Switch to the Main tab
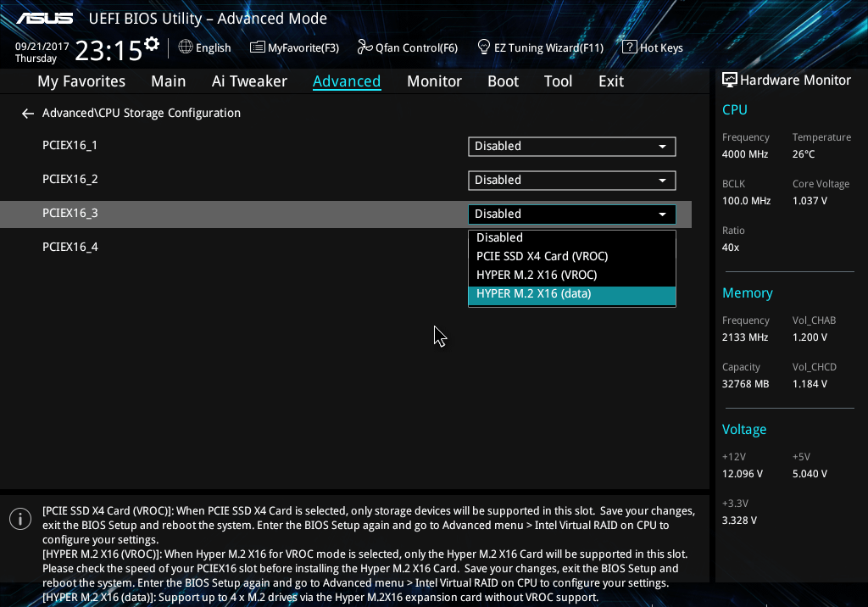 tap(169, 81)
